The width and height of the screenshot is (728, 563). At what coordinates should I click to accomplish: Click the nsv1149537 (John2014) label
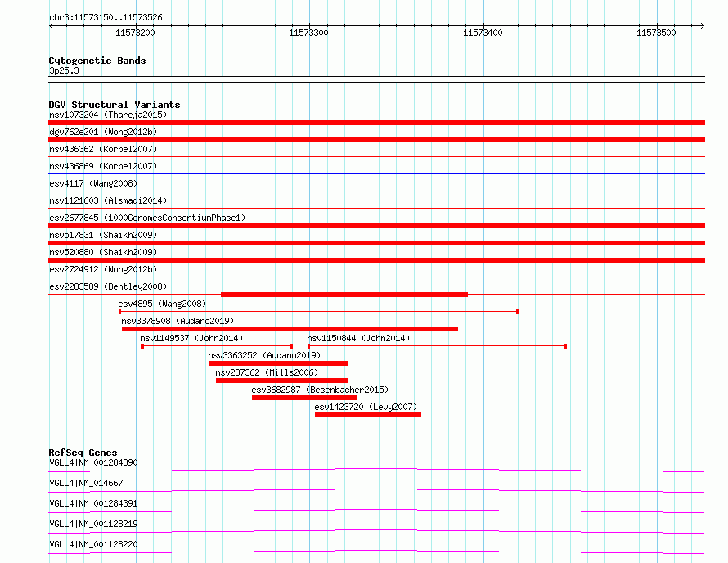tap(191, 338)
